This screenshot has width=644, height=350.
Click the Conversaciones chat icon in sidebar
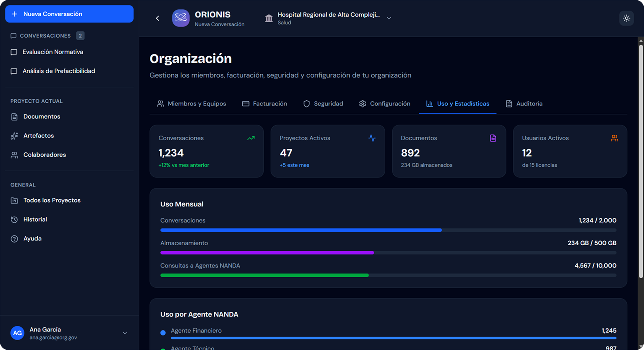(14, 35)
